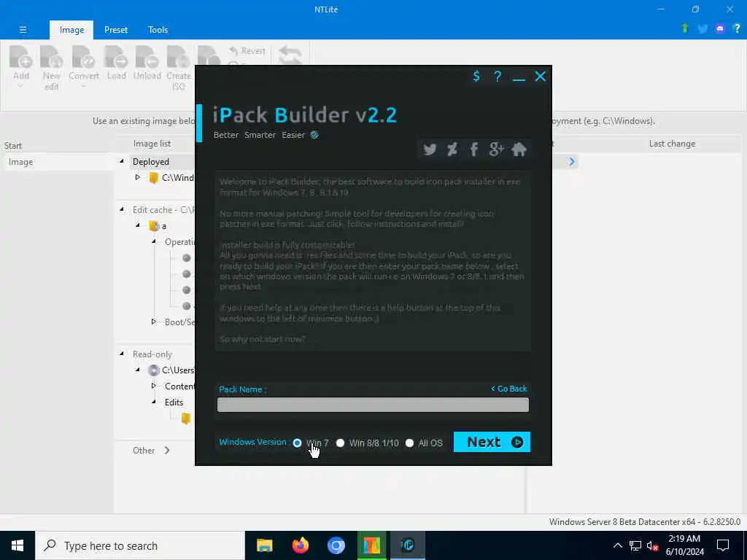Open NTLite help icon
The width and height of the screenshot is (747, 560).
click(737, 28)
